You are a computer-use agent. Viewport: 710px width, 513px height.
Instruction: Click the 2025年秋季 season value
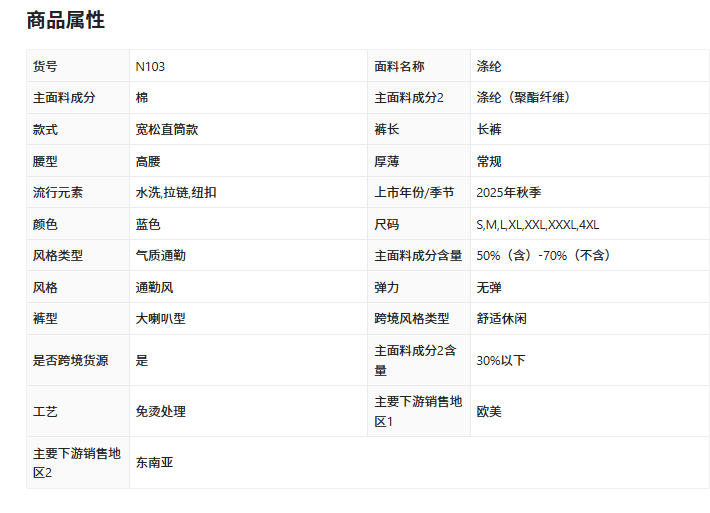[509, 193]
